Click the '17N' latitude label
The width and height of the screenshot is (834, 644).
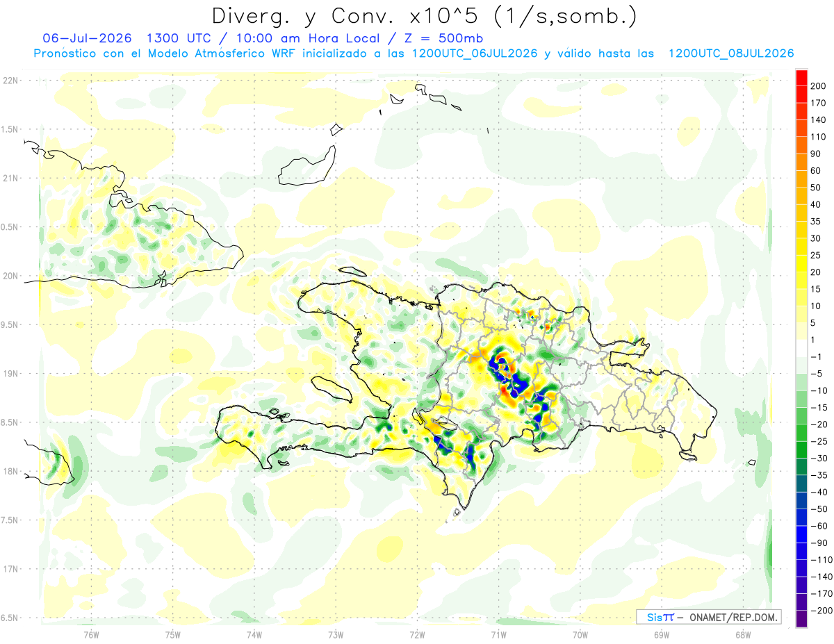pyautogui.click(x=10, y=569)
